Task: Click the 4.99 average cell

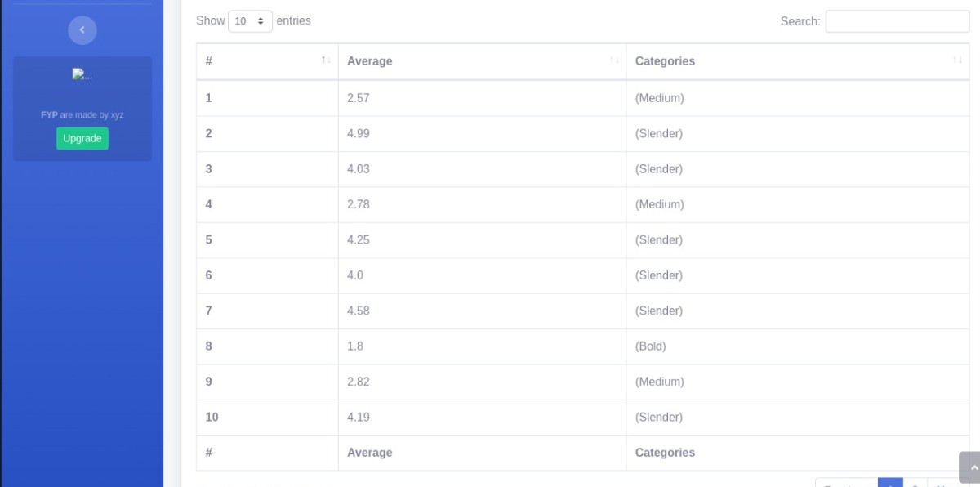Action: point(359,133)
